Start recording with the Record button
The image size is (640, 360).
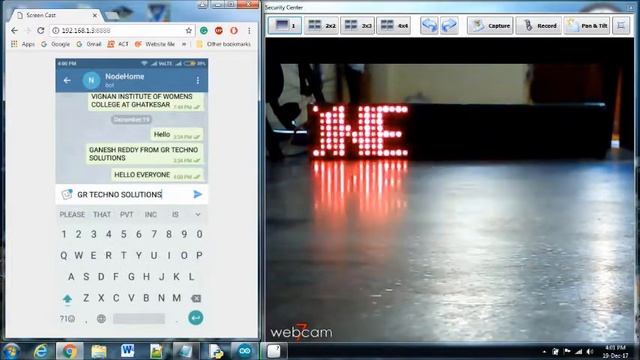click(x=539, y=25)
